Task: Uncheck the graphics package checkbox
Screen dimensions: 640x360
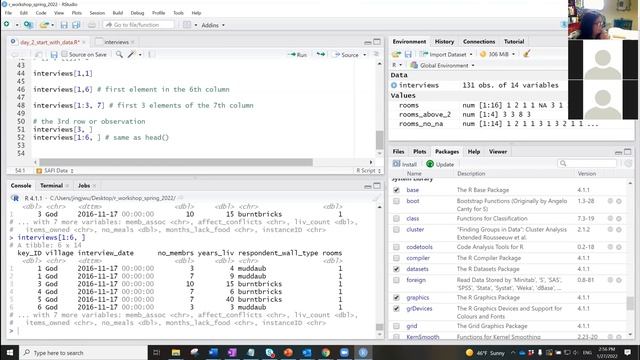Action: tap(396, 298)
